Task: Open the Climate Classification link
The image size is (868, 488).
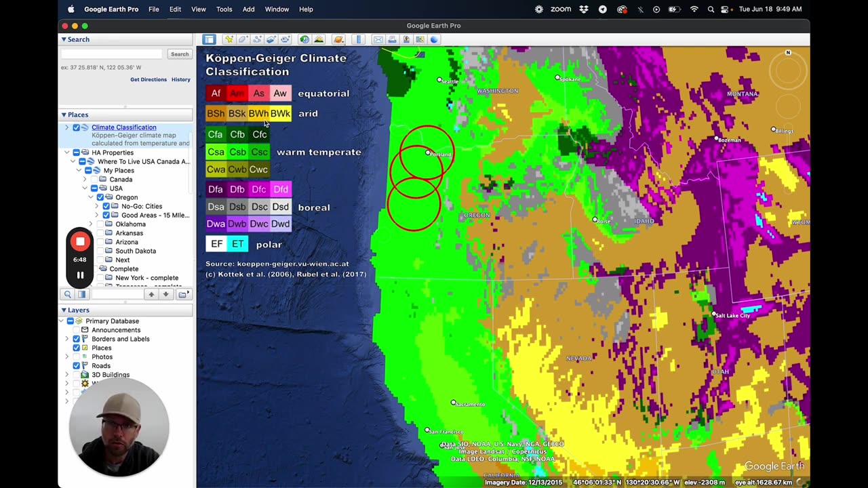Action: 123,127
